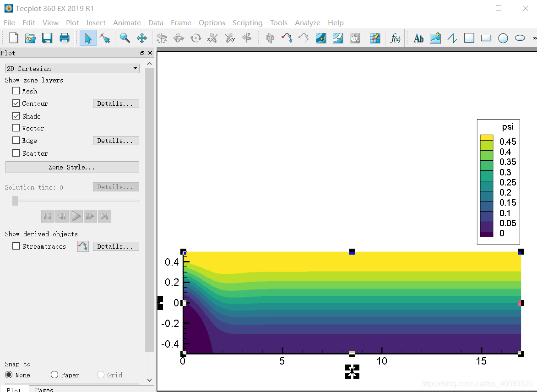
Task: Check the Scatter zone layer
Action: point(16,153)
